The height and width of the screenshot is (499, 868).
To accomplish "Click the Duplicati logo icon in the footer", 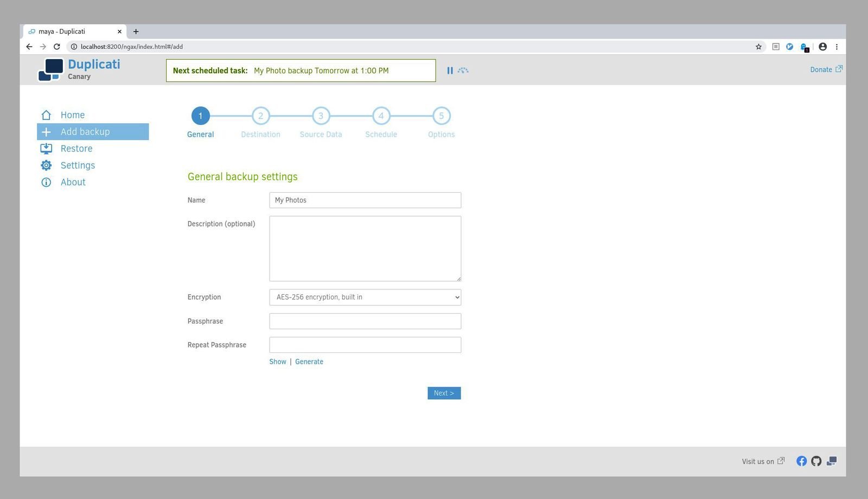I will [x=831, y=461].
